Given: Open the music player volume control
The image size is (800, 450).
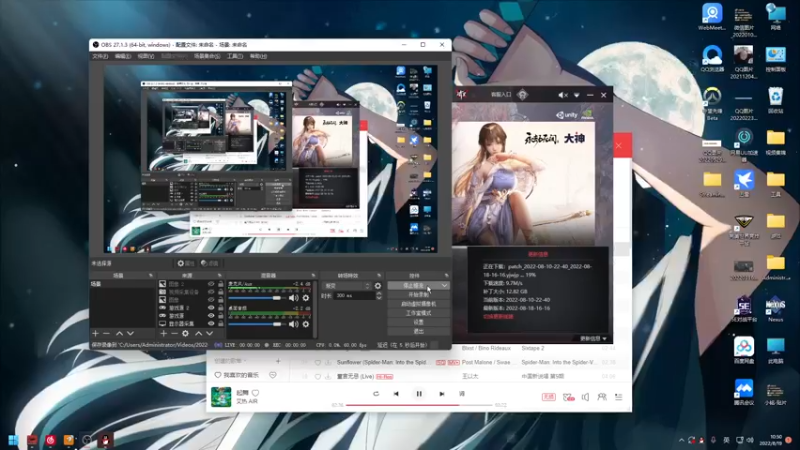Looking at the screenshot, I should coord(585,397).
